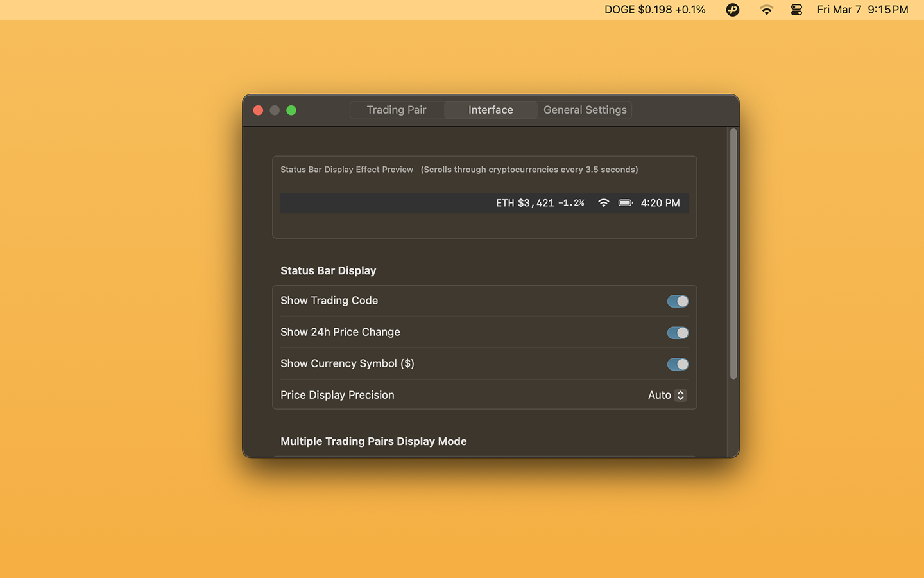
Task: Open the Wi-Fi menu in the top bar
Action: (766, 10)
